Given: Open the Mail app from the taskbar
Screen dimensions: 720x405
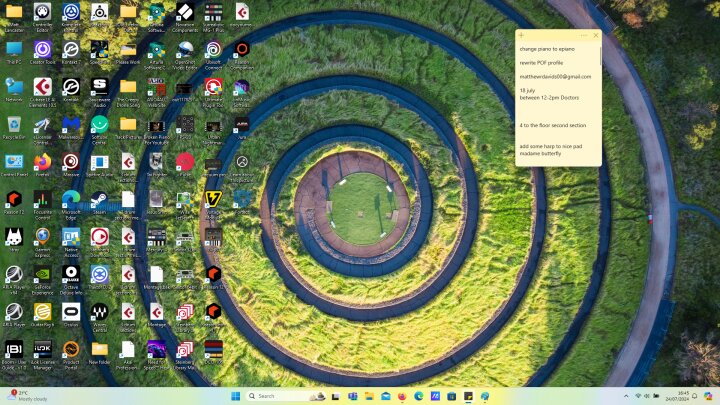Looking at the screenshot, I should [x=385, y=396].
